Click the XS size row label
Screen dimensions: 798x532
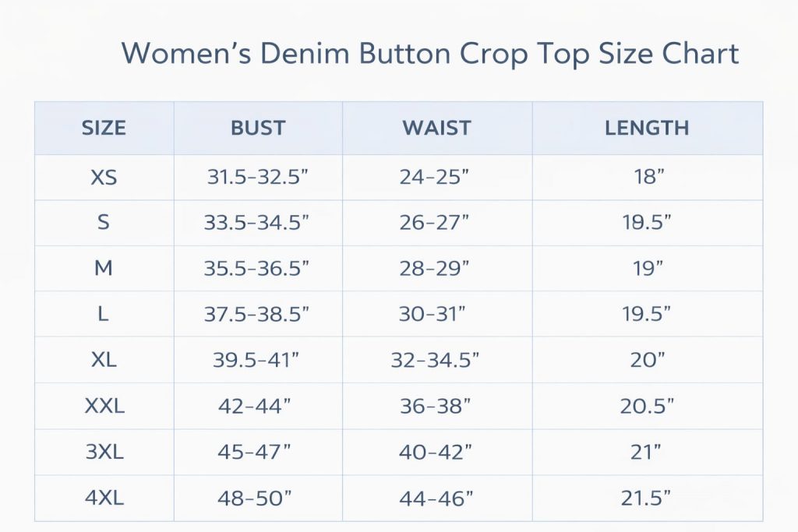[x=104, y=178]
